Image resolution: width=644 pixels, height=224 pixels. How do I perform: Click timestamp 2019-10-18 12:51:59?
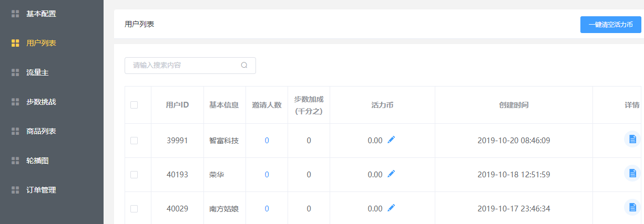click(514, 175)
